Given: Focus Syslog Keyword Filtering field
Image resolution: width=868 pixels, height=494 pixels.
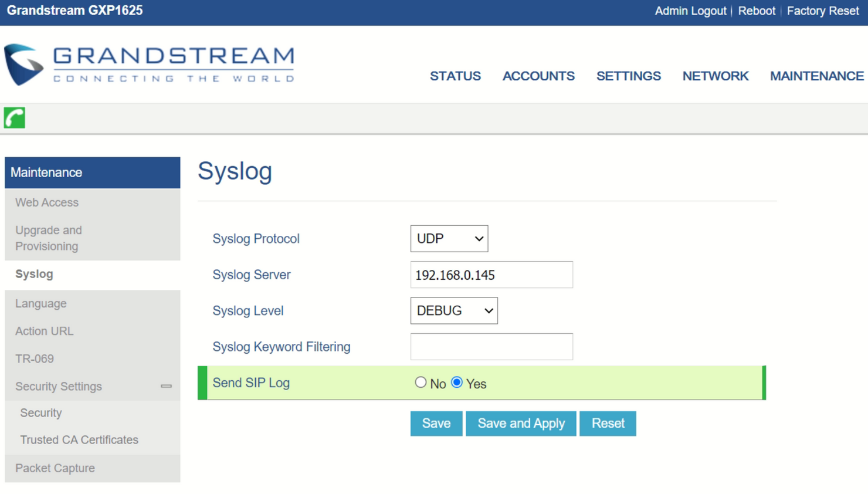Looking at the screenshot, I should tap(491, 347).
